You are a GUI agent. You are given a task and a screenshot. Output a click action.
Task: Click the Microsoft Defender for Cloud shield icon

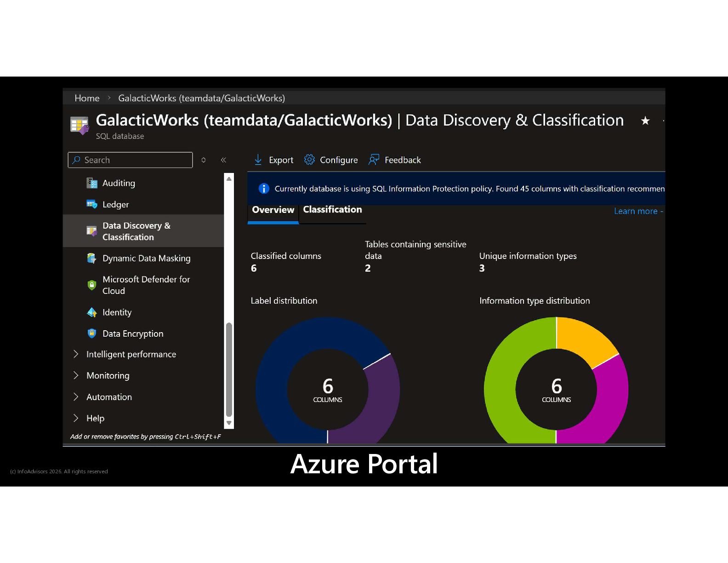pyautogui.click(x=92, y=285)
